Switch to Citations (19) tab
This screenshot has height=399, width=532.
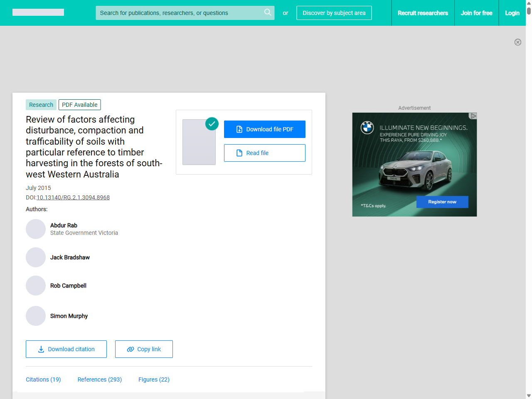point(43,379)
